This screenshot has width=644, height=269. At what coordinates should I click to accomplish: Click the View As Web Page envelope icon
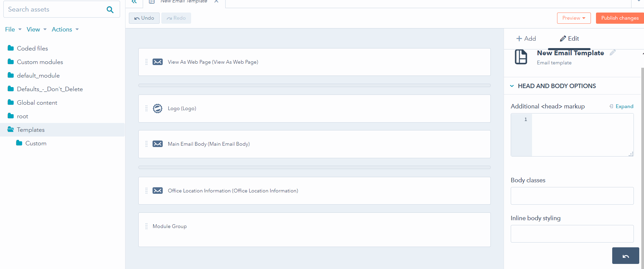pyautogui.click(x=158, y=62)
